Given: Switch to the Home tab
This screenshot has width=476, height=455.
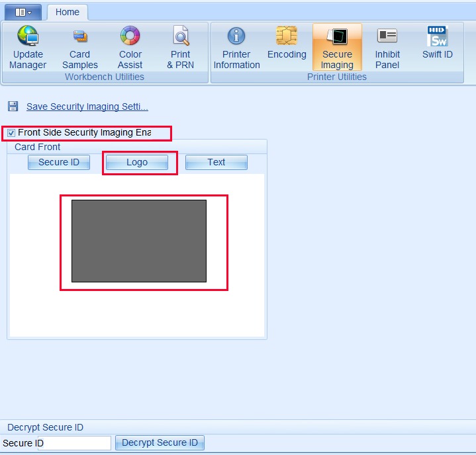Looking at the screenshot, I should (x=68, y=12).
